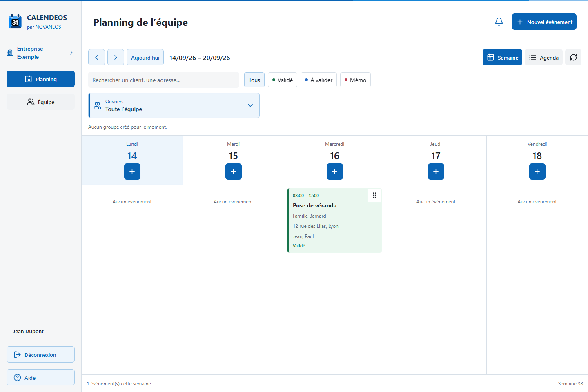
Task: Select the Tous filter
Action: click(x=254, y=80)
